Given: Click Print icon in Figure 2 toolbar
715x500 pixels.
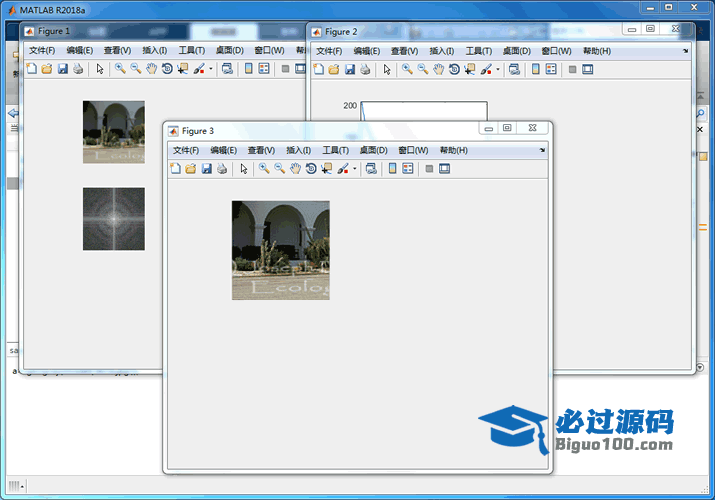Looking at the screenshot, I should (365, 70).
